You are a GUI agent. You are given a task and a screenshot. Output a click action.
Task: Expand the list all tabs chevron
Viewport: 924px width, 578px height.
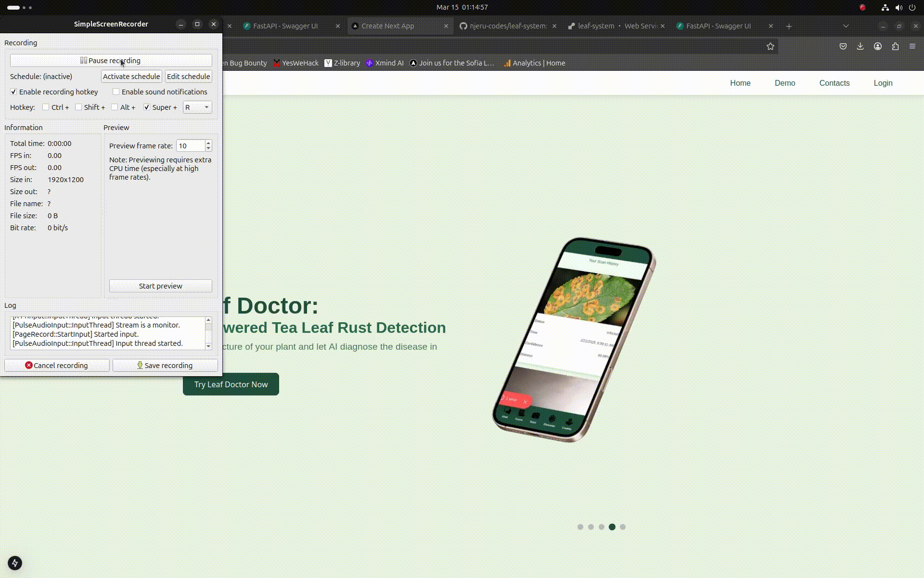pos(846,26)
